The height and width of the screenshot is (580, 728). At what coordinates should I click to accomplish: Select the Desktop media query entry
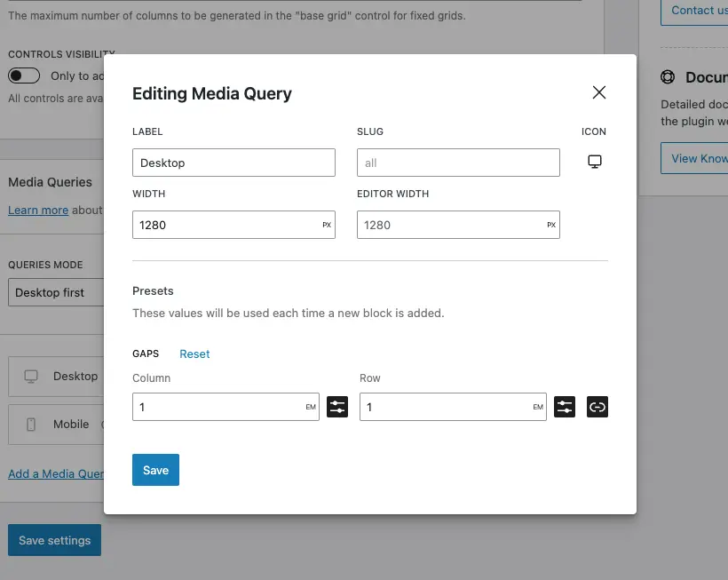click(75, 376)
